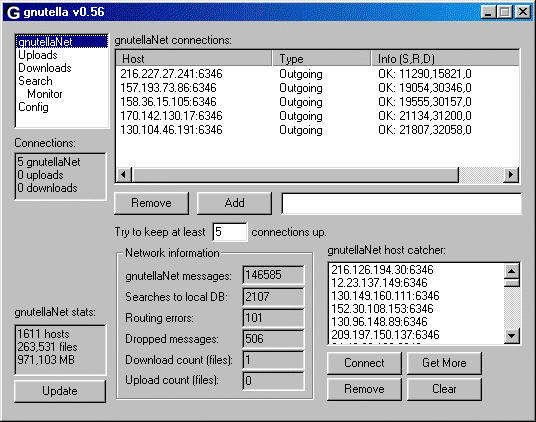Click the gnutellaNet messages value 146585

point(273,275)
